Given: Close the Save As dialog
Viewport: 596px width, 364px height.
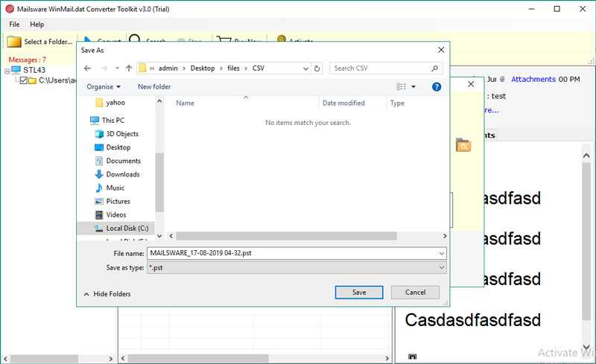Looking at the screenshot, I should click(441, 50).
